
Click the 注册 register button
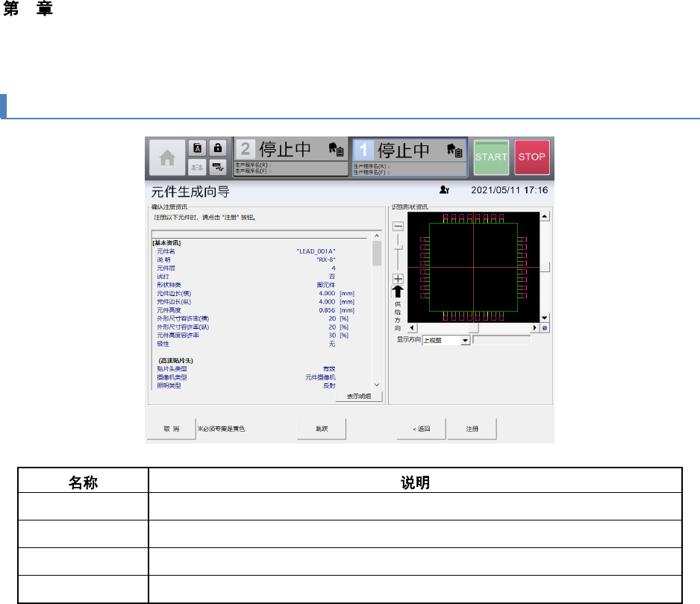tap(472, 429)
